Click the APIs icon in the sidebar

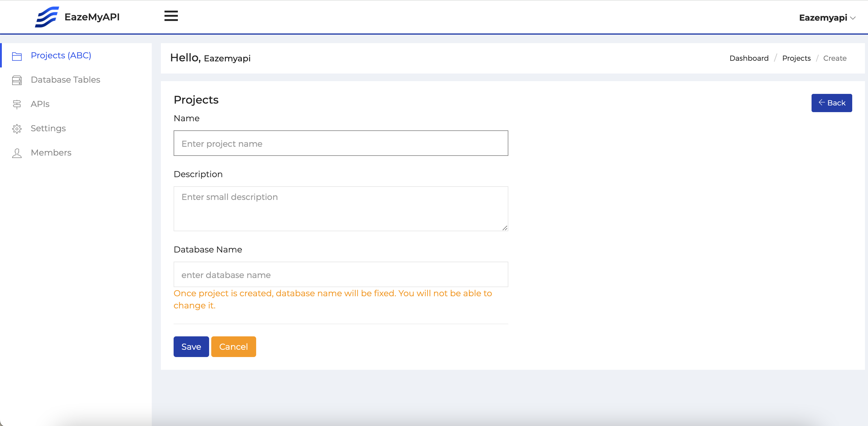(x=17, y=105)
